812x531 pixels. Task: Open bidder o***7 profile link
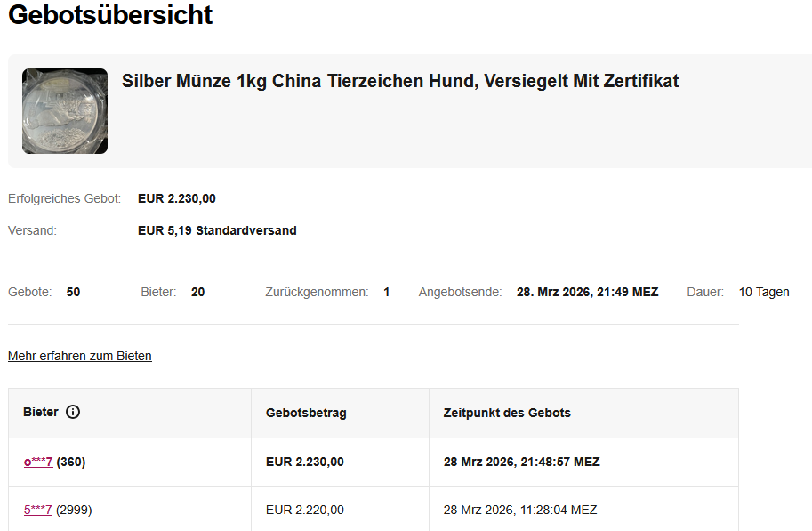point(38,462)
